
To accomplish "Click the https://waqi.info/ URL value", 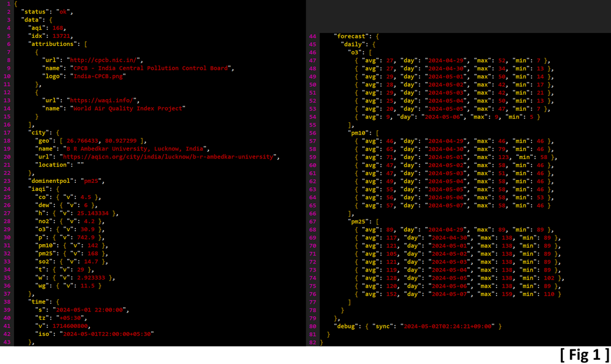I will [x=103, y=100].
